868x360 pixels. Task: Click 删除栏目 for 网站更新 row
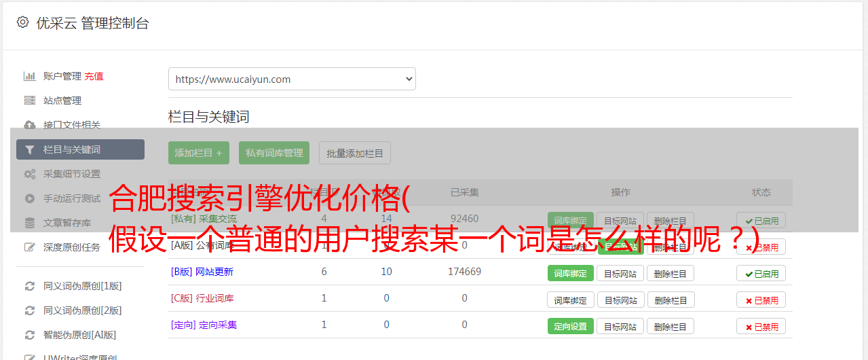point(671,273)
